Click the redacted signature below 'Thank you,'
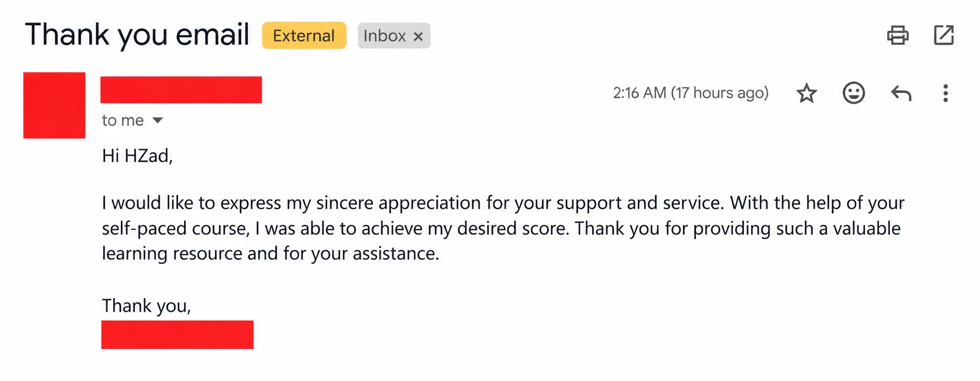 tap(177, 335)
